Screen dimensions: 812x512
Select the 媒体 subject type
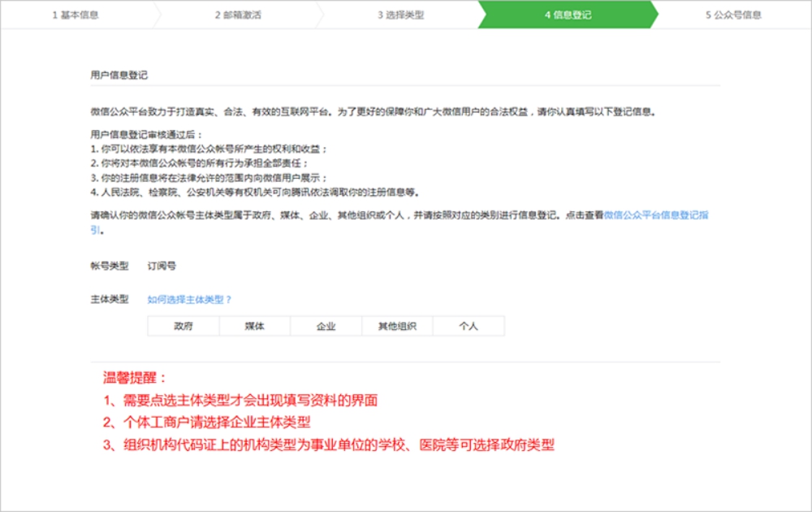click(253, 325)
